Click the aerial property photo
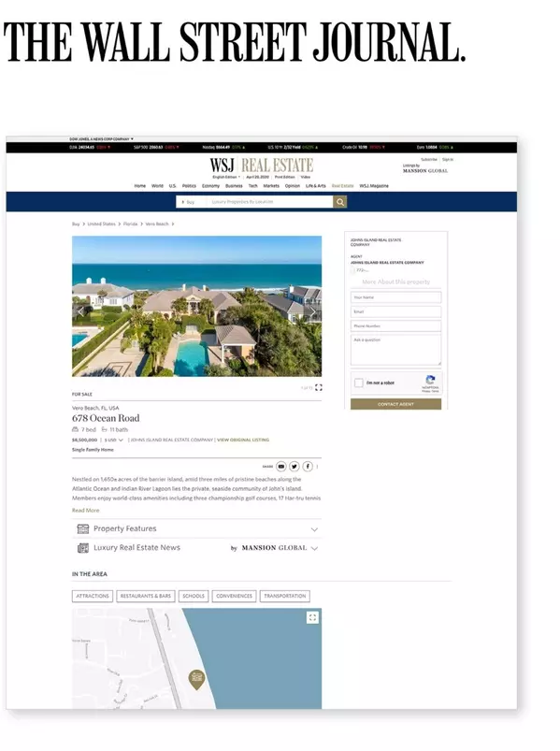 pos(196,306)
